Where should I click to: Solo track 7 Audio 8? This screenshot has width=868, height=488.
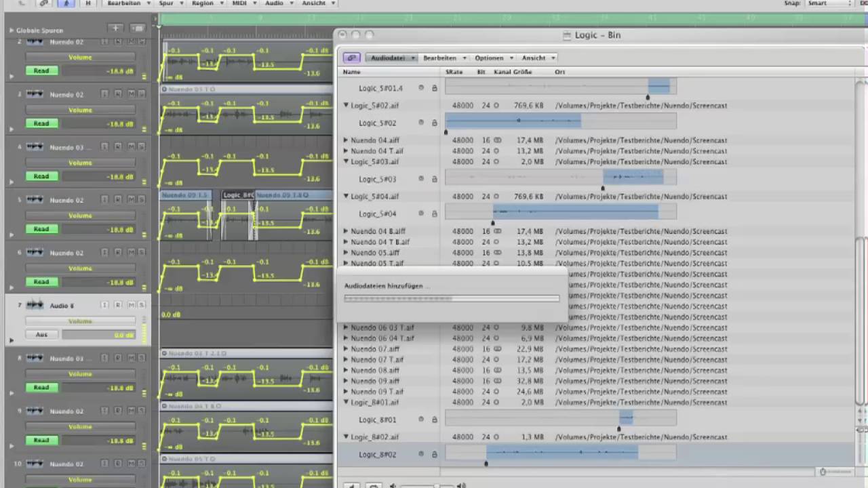(x=140, y=305)
